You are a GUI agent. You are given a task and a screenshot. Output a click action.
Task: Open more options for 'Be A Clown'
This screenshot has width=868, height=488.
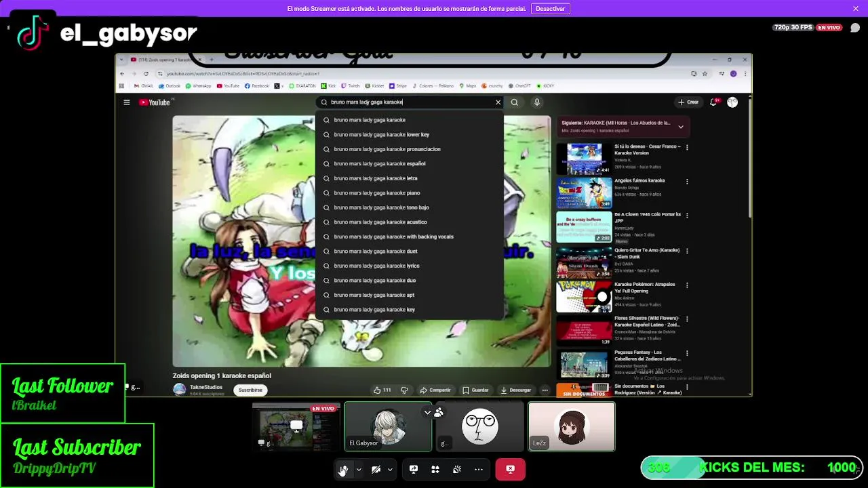click(x=687, y=216)
